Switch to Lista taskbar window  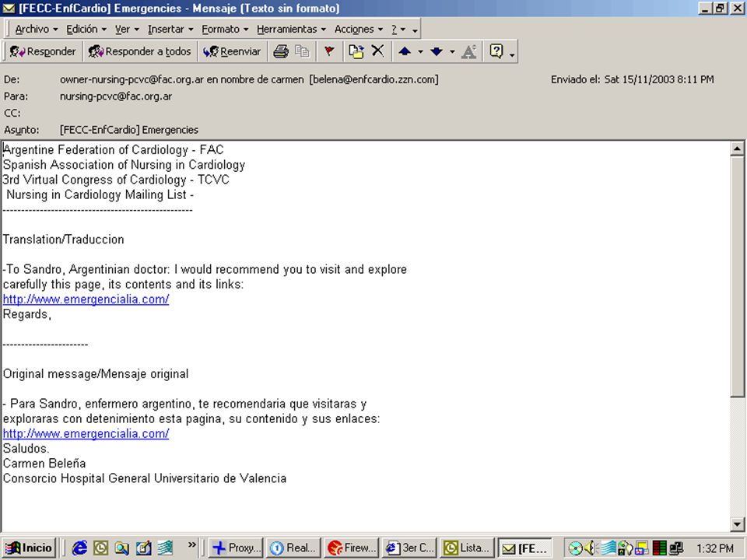click(467, 548)
